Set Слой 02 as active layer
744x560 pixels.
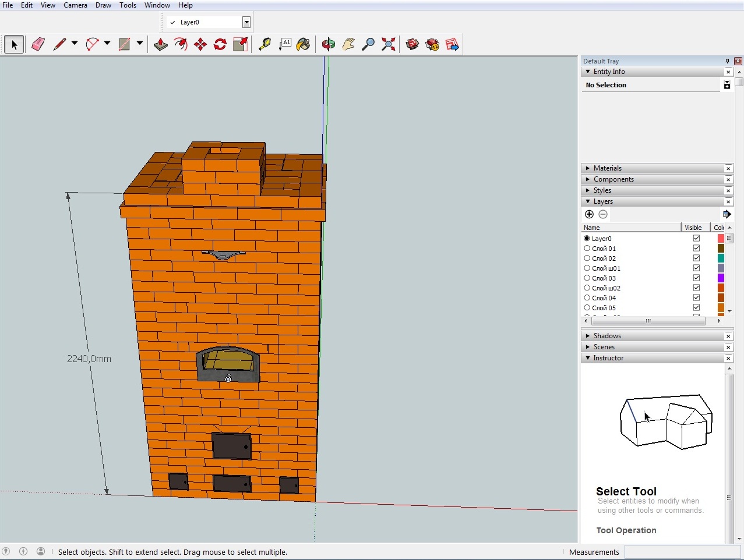pos(587,258)
